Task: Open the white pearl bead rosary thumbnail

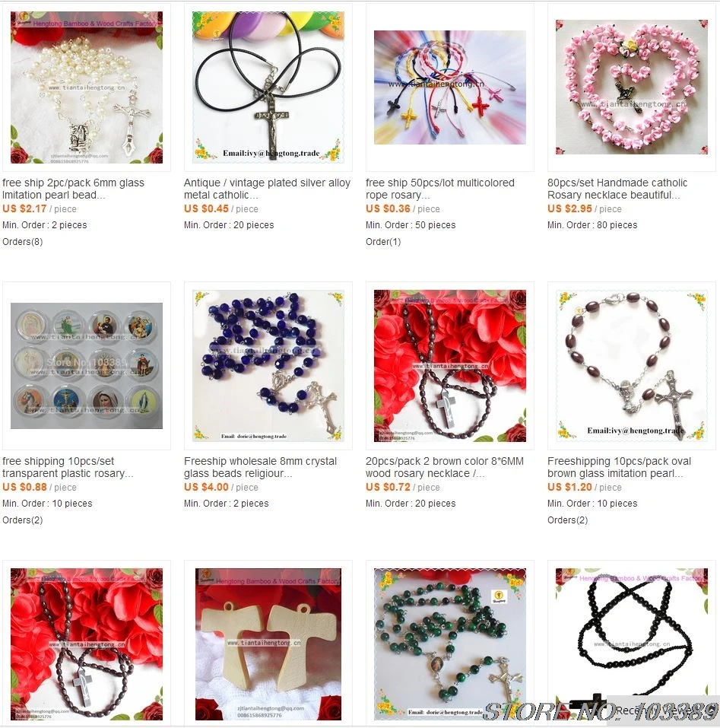Action: point(87,87)
